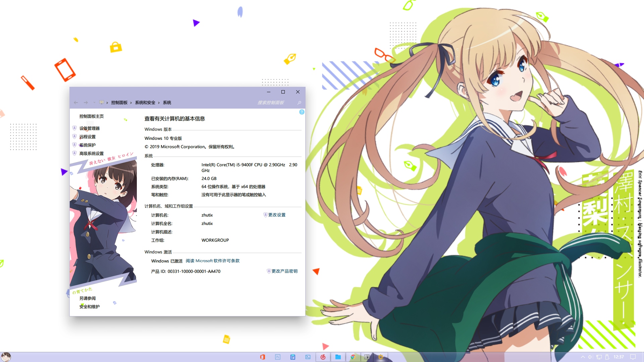Click the 12:37 taskbar clock
The height and width of the screenshot is (362, 644).
619,357
